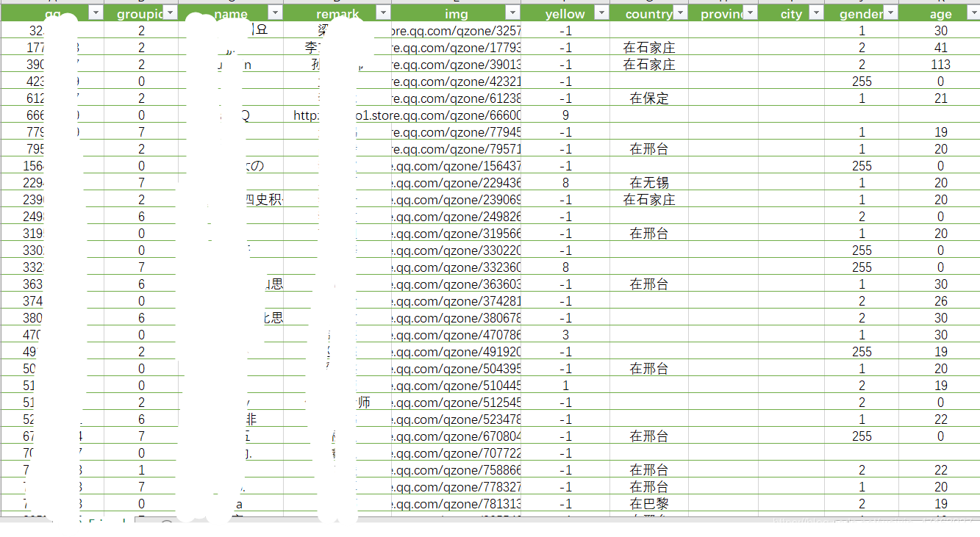Image resolution: width=980 pixels, height=537 pixels.
Task: Select the age cell showing 26
Action: click(940, 301)
